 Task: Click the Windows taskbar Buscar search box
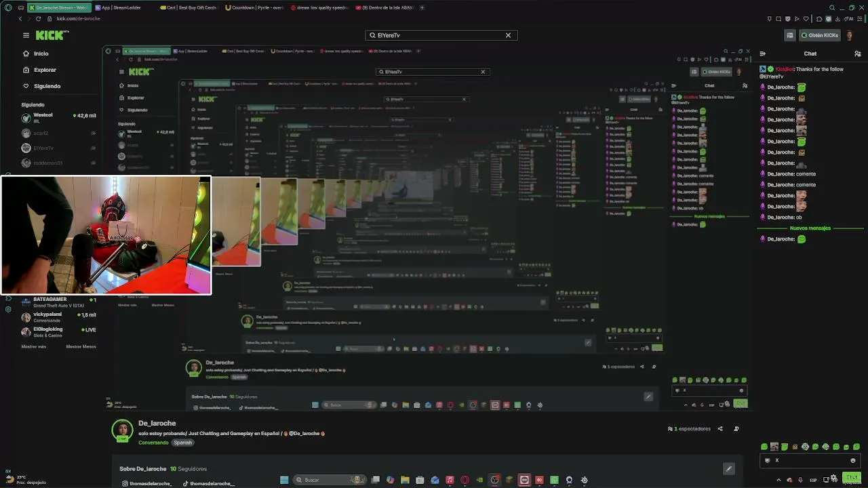pos(330,480)
